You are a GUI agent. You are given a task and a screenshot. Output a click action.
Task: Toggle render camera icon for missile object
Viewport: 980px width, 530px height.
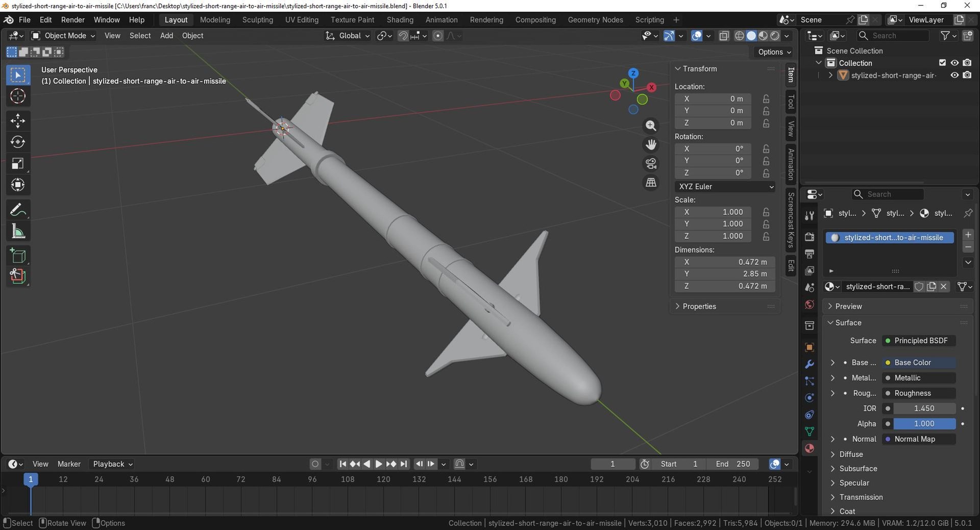[967, 75]
